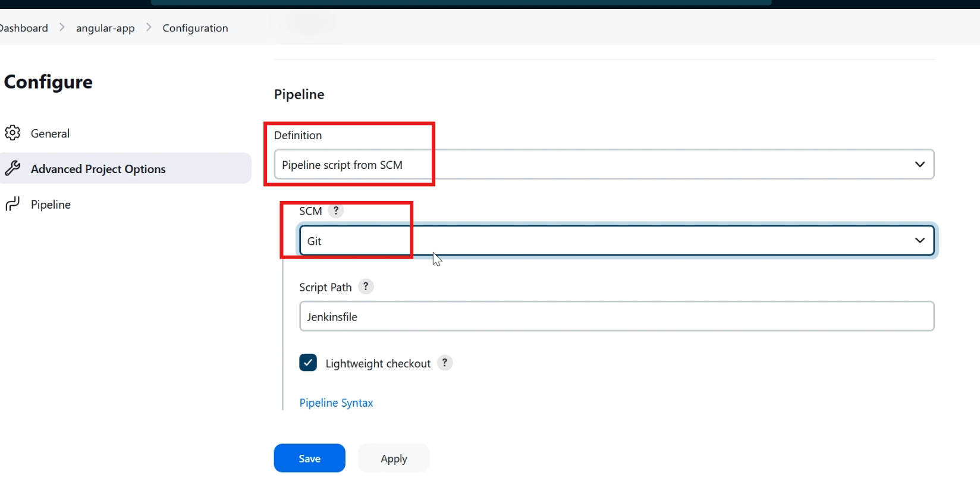Screen dimensions: 980x503
Task: Open the Pipeline Syntax link
Action: coord(336,403)
